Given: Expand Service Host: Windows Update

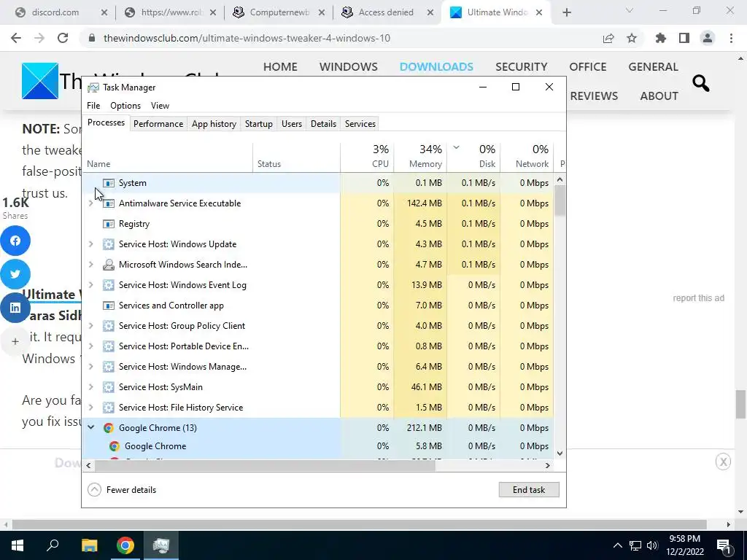Looking at the screenshot, I should pyautogui.click(x=91, y=244).
